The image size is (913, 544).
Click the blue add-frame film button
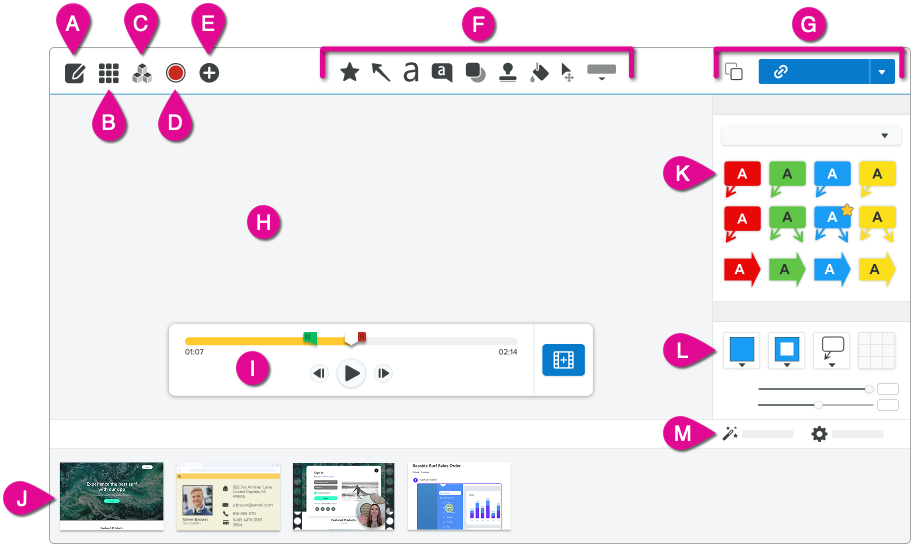[564, 360]
